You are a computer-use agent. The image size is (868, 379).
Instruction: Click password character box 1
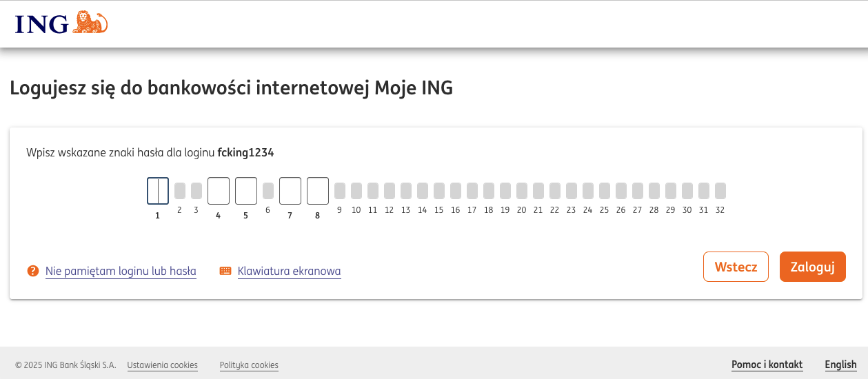158,191
